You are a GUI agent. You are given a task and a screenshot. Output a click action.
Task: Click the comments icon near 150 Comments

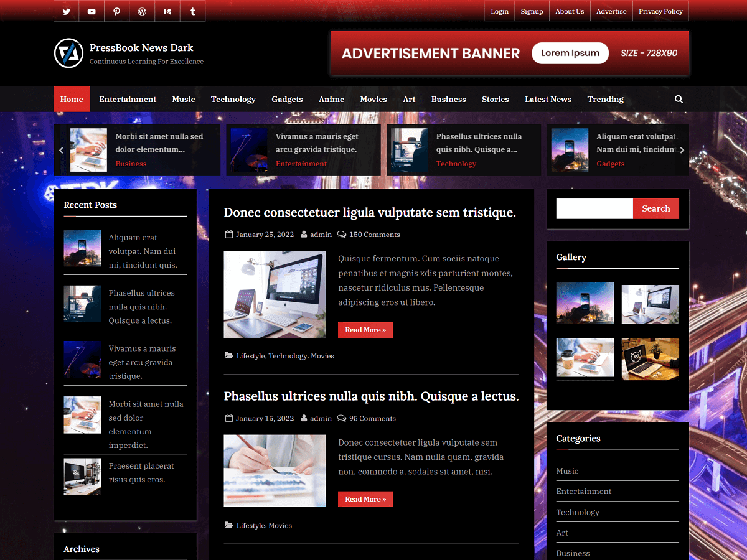coord(342,235)
